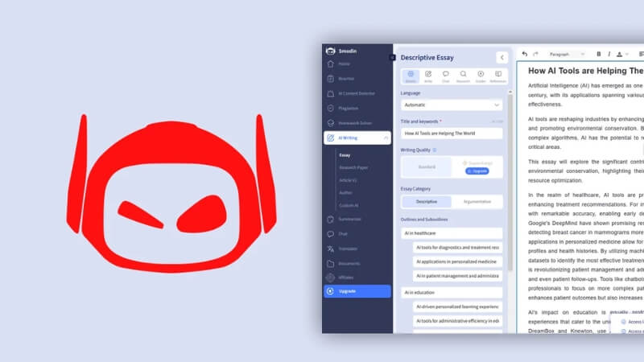Click the Grader icon in essay panel

(x=481, y=76)
